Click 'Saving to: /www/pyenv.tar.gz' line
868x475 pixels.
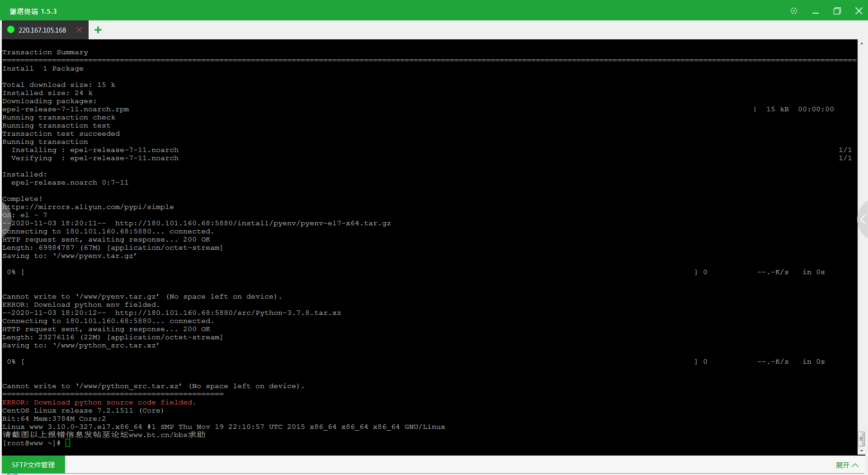(70, 256)
